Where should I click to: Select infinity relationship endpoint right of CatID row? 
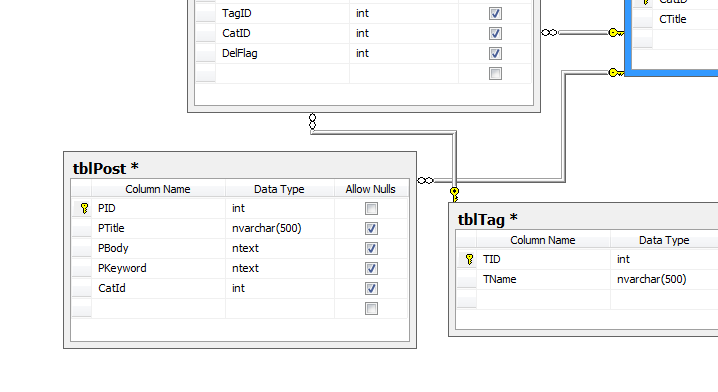tap(549, 33)
